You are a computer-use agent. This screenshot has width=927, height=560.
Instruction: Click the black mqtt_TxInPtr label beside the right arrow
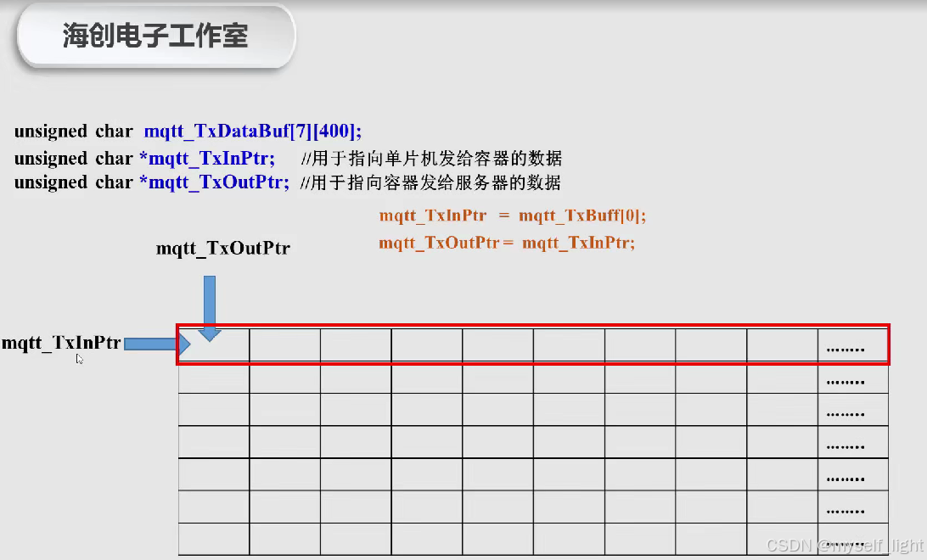point(61,343)
